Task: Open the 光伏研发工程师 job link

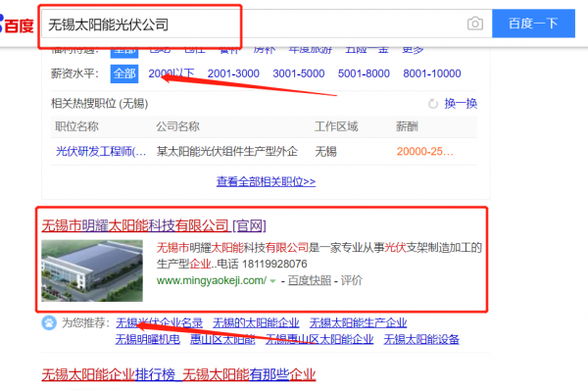Action: coord(101,152)
